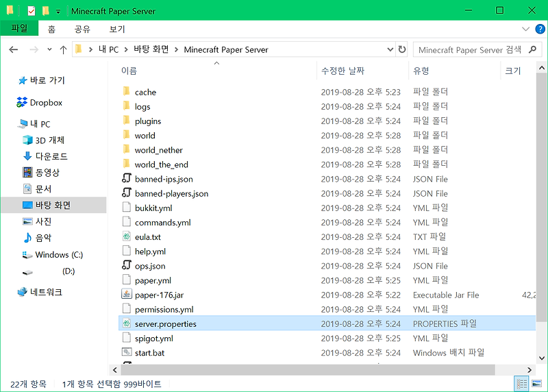
Task: Expand the ribbon chevron
Action: (x=525, y=29)
